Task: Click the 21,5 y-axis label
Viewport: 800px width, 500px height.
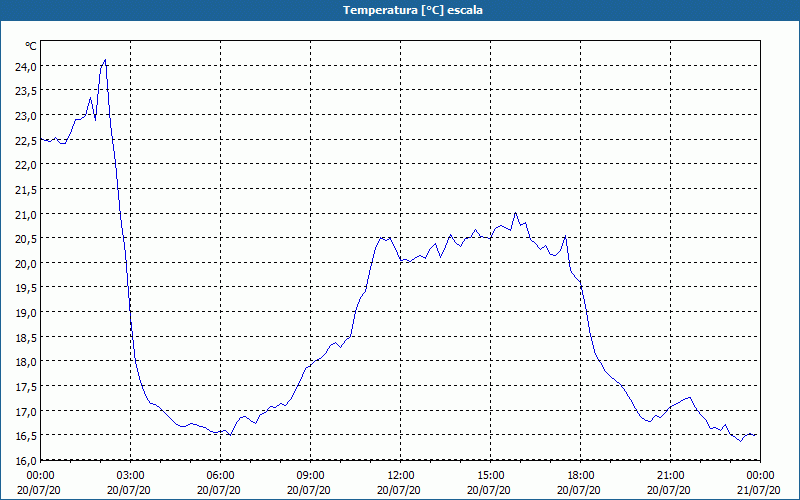Action: tap(26, 190)
